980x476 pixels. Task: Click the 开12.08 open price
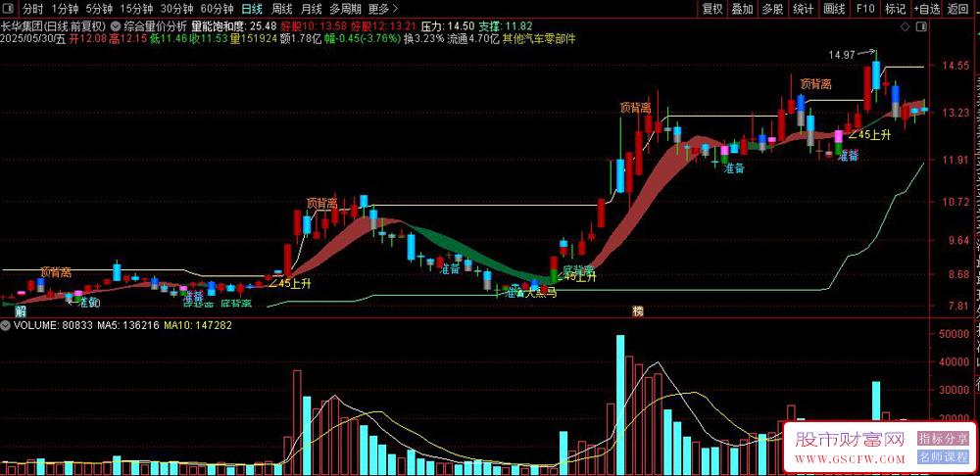click(x=87, y=38)
